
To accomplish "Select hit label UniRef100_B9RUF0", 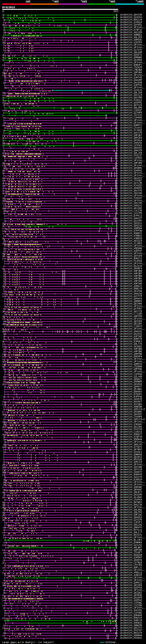I will pyautogui.click(x=131, y=65).
